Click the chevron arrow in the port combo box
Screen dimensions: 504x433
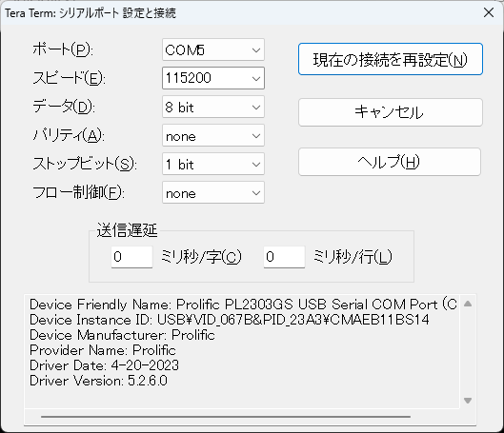point(256,50)
